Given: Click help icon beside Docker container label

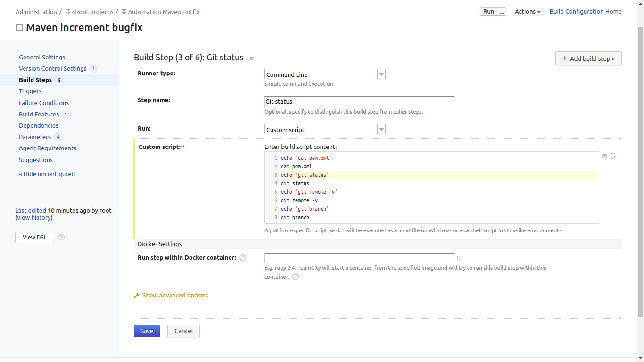Looking at the screenshot, I should coord(243,257).
